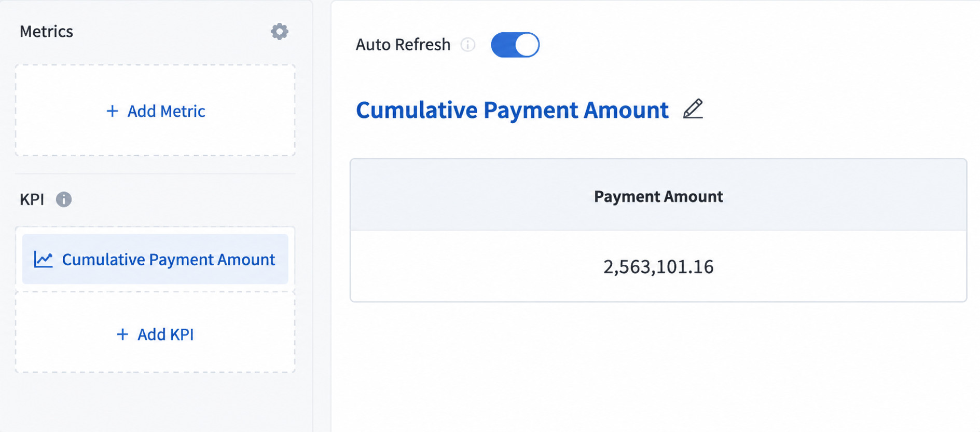Click the plus icon next to Add KPI
Image resolution: width=980 pixels, height=432 pixels.
tap(122, 334)
